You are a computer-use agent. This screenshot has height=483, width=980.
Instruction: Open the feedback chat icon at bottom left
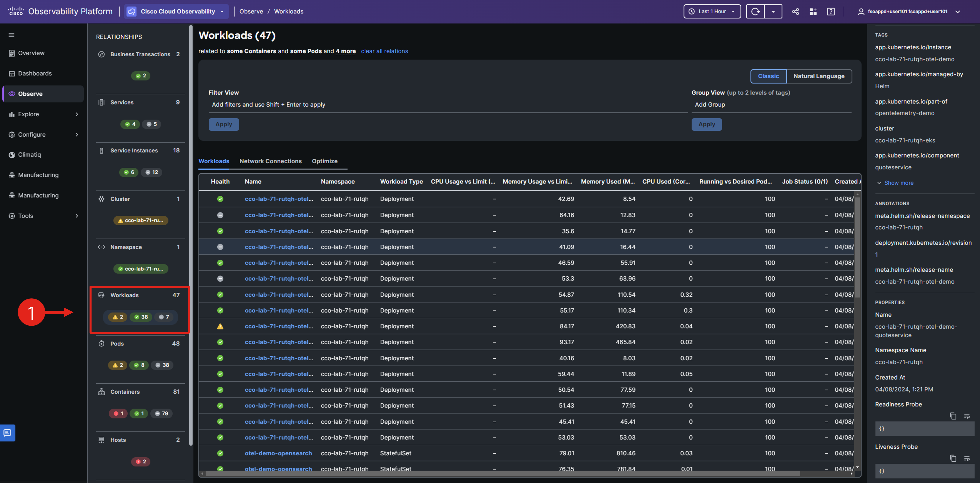point(8,433)
